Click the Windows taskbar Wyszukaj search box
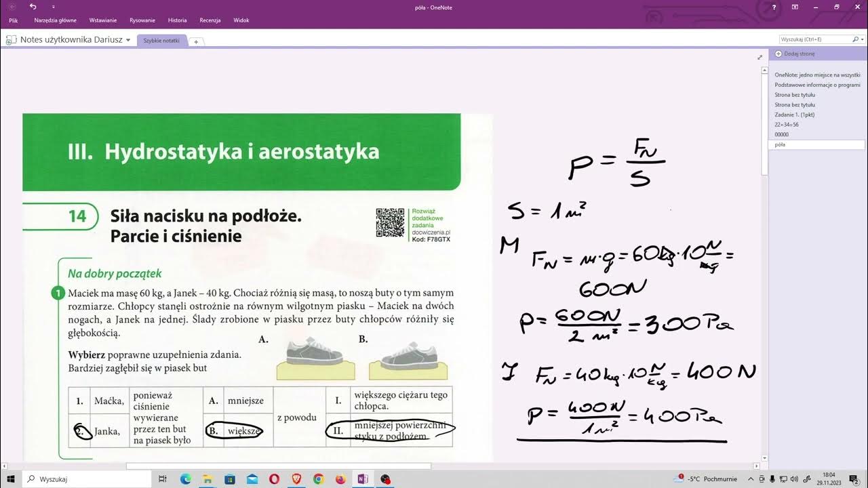This screenshot has height=488, width=868. pos(86,479)
